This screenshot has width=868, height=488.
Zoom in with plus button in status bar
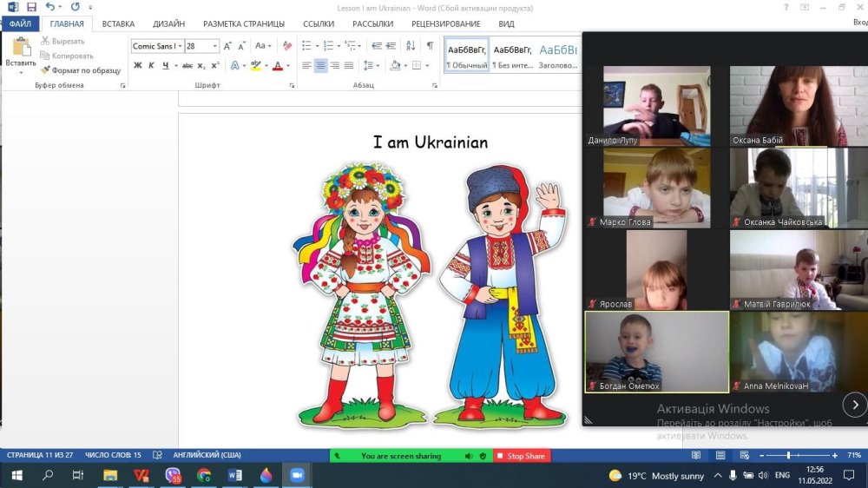pyautogui.click(x=835, y=455)
